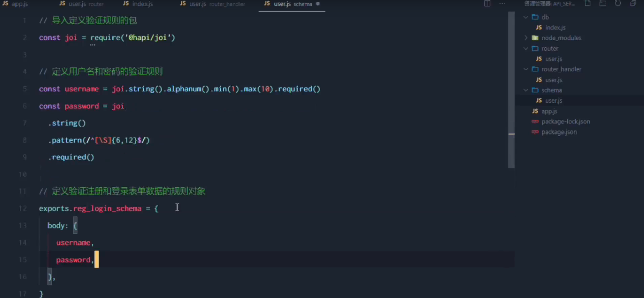
Task: Open package.json in the explorer
Action: point(559,132)
